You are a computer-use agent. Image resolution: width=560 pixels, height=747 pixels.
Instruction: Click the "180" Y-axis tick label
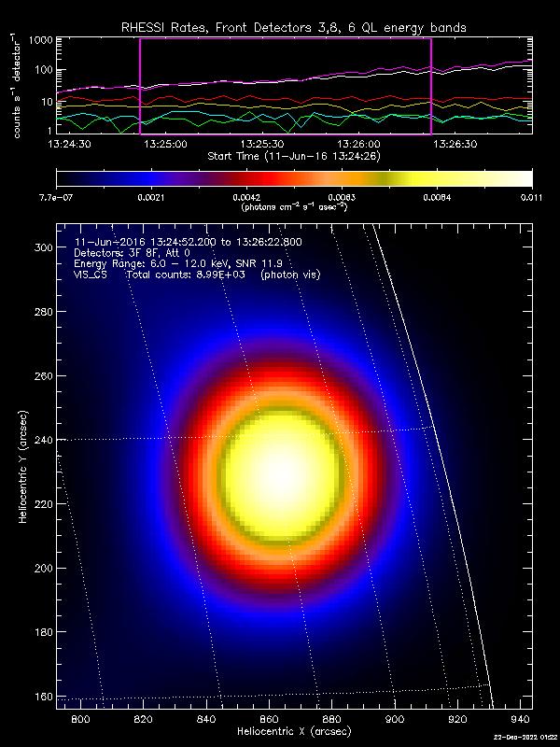(45, 632)
